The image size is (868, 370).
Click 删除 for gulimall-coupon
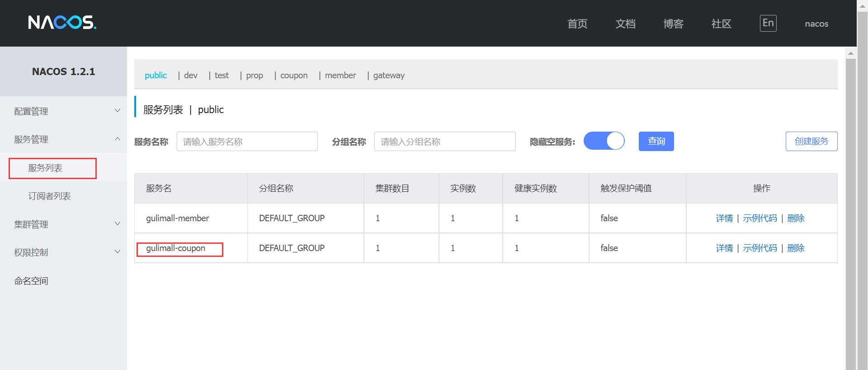coord(796,248)
